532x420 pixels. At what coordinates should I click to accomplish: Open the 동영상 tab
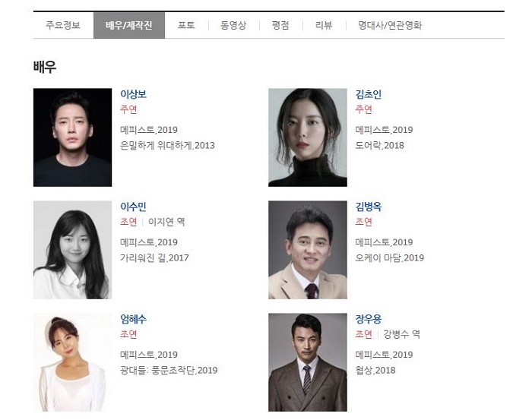pos(233,25)
